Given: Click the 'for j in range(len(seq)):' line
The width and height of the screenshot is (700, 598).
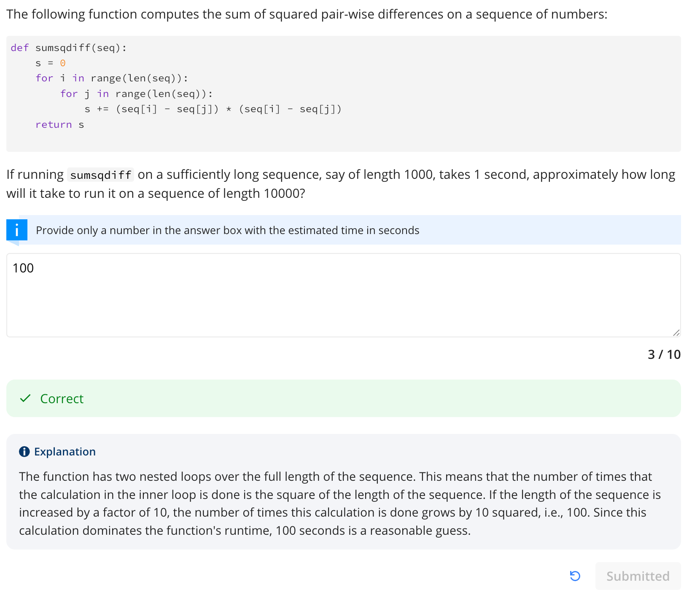Looking at the screenshot, I should pyautogui.click(x=137, y=94).
